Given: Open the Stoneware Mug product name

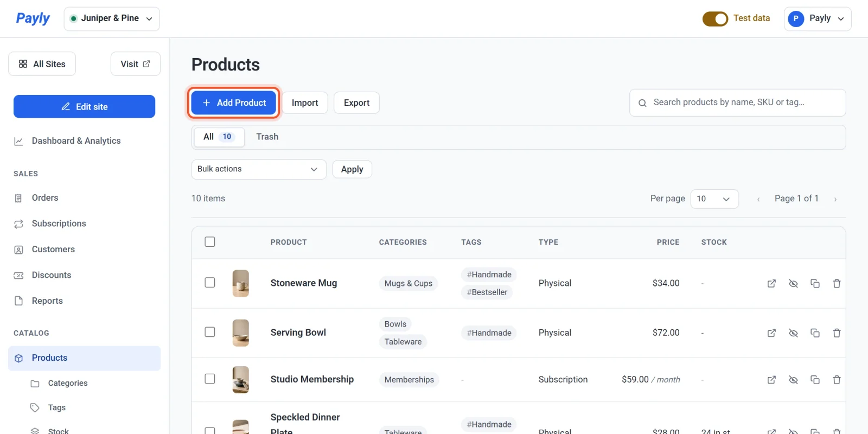Looking at the screenshot, I should [304, 283].
